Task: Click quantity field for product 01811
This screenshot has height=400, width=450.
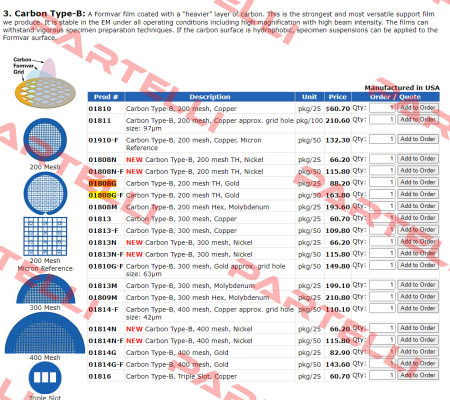Action: (382, 119)
